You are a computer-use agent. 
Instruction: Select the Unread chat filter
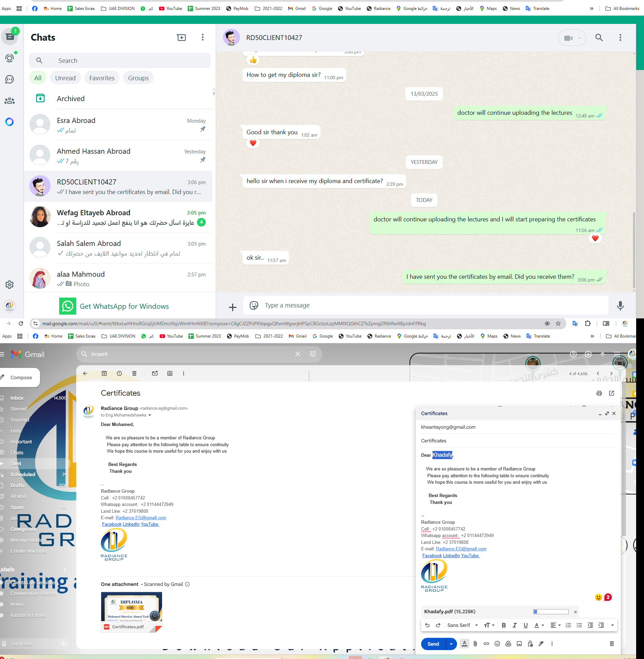click(65, 78)
